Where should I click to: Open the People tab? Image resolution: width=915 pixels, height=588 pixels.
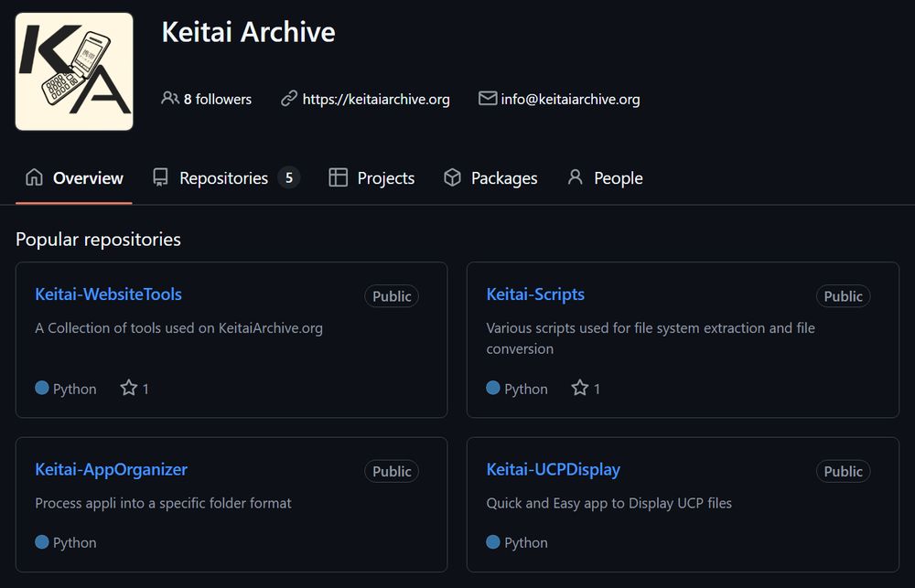pos(605,178)
